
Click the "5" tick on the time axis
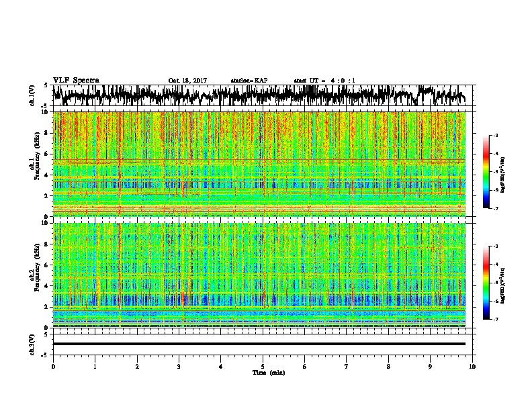click(x=263, y=366)
